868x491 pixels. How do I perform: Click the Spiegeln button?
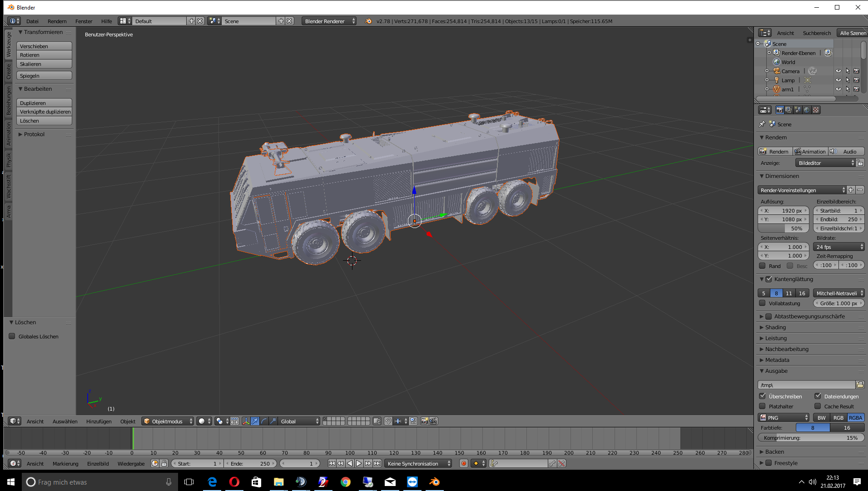coord(45,76)
